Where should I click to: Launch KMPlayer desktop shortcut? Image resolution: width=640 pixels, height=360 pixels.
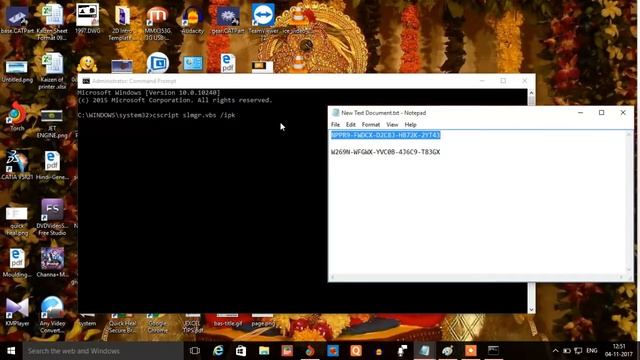pos(17,312)
